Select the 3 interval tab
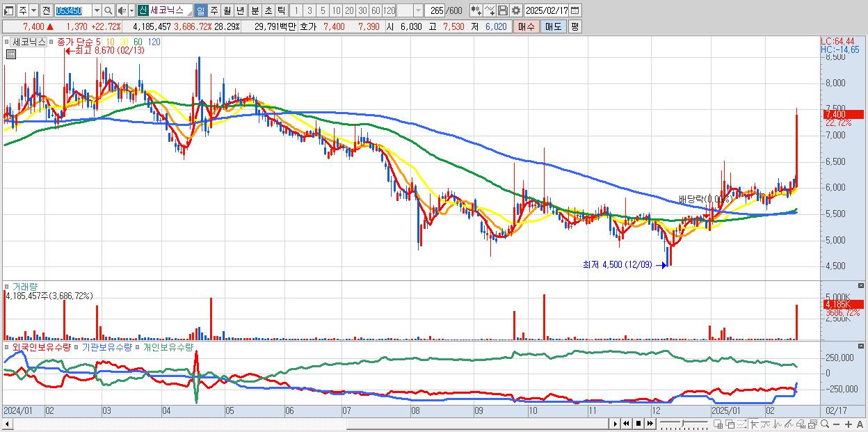Viewport: 868px width, 432px height. click(x=310, y=10)
